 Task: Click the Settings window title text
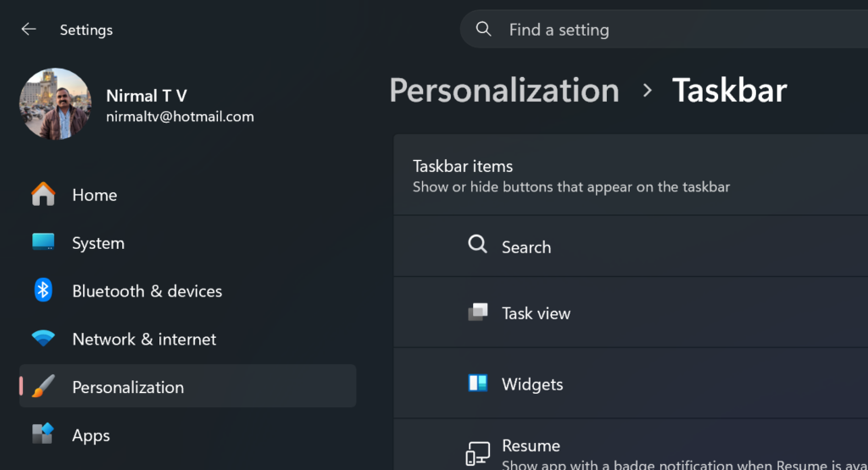86,30
